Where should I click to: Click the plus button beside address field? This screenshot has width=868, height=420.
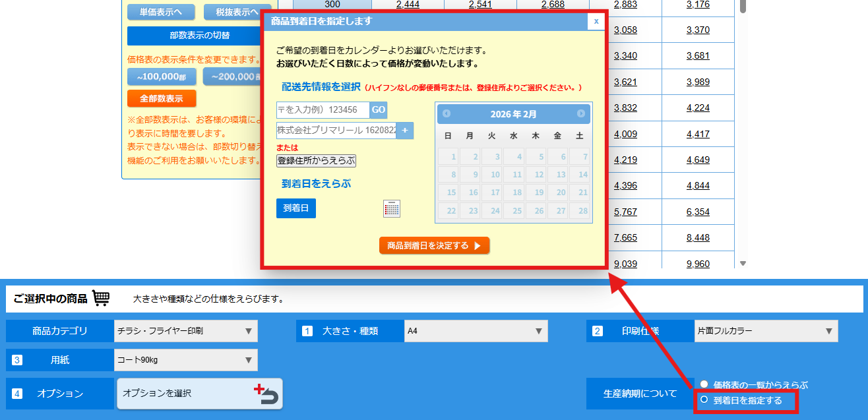(x=405, y=131)
